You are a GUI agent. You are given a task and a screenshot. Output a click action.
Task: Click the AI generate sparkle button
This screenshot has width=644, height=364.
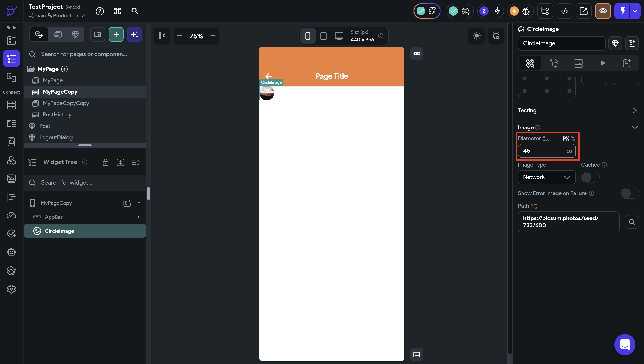point(135,34)
